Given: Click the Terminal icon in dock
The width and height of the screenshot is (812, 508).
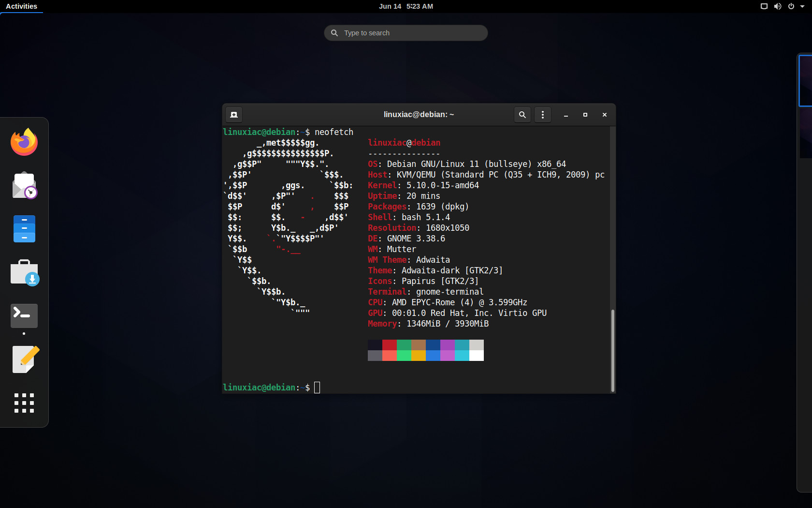Looking at the screenshot, I should coord(24,315).
